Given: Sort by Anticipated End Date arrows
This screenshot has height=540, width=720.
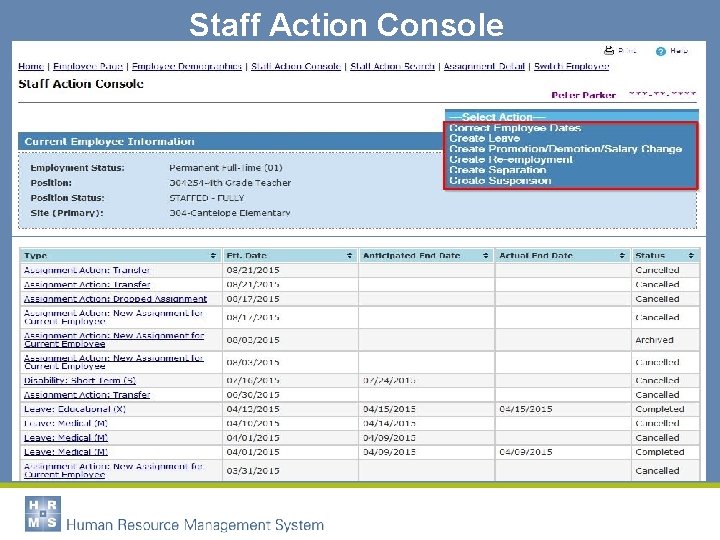Looking at the screenshot, I should 486,255.
